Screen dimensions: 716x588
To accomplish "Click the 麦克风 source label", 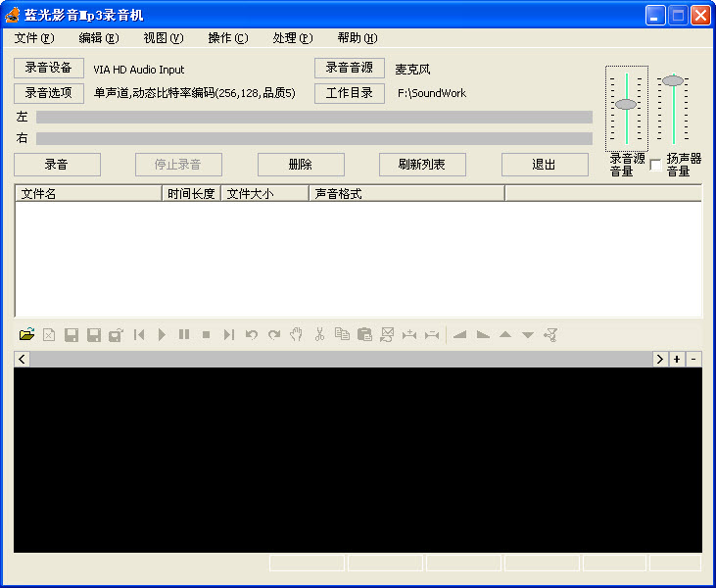I will tap(412, 70).
